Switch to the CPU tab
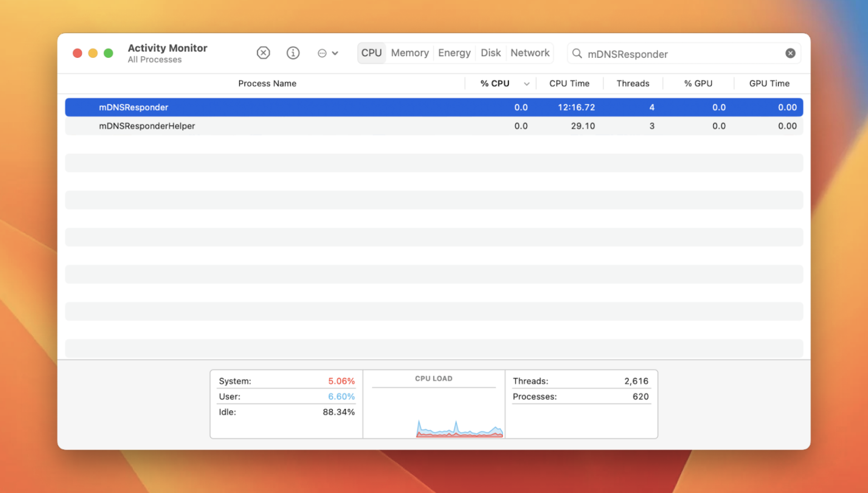 coord(372,53)
